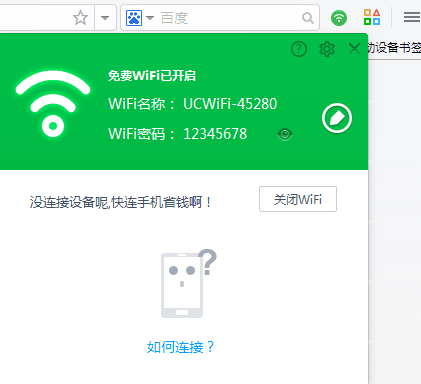Click the bookmark star icon
The height and width of the screenshot is (384, 421).
80,18
